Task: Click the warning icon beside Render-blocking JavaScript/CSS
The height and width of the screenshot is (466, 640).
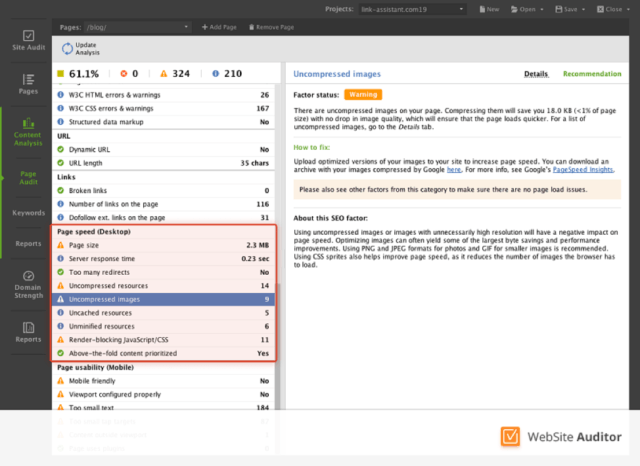Action: click(60, 340)
